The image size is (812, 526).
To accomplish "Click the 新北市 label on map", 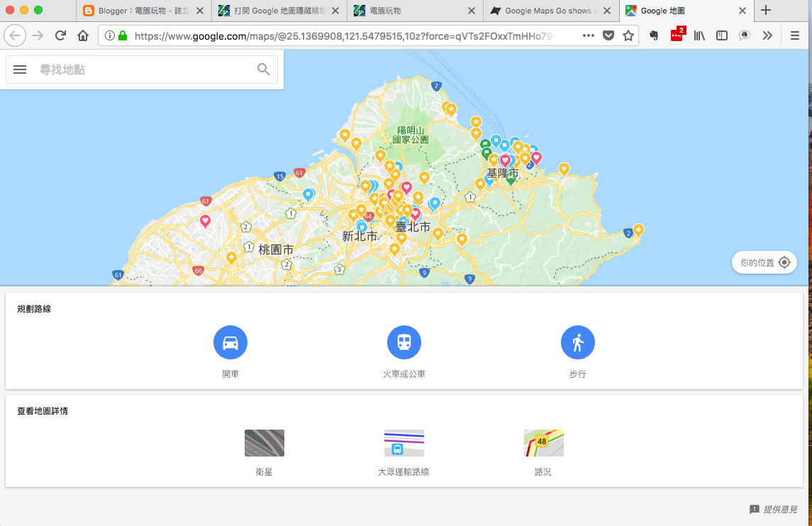I will pyautogui.click(x=360, y=236).
